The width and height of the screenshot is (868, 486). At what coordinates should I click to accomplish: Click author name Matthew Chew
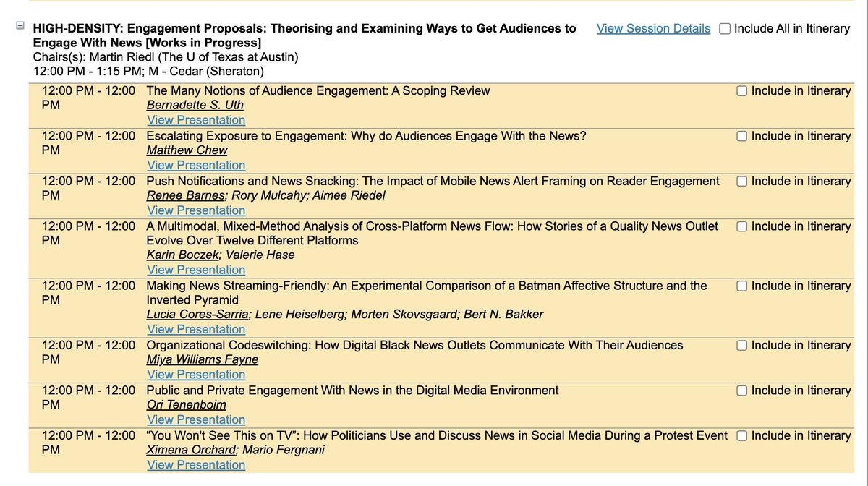tap(187, 150)
